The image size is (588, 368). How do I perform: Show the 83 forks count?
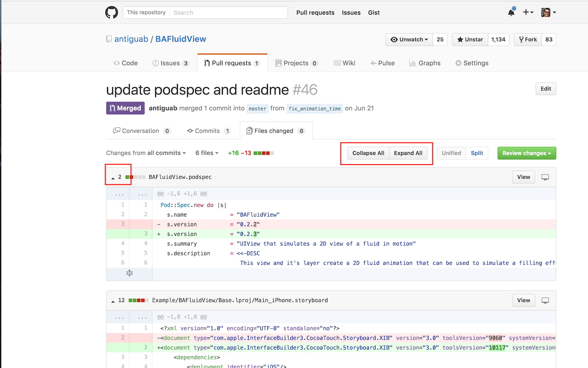tap(549, 40)
